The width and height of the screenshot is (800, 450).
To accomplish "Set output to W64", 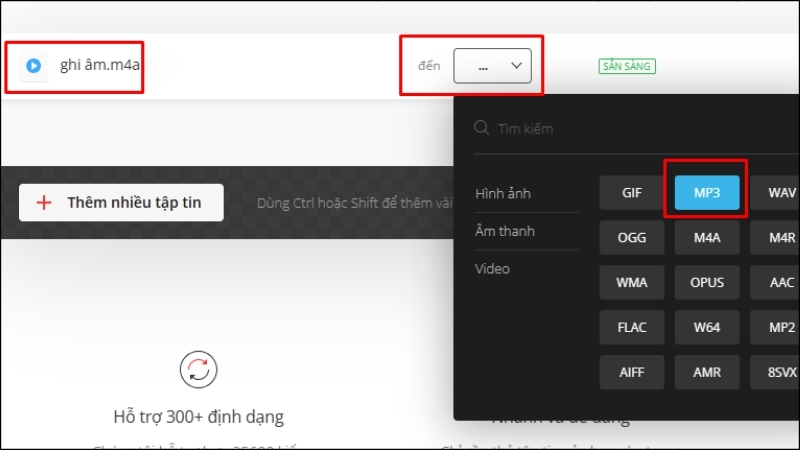I will point(707,328).
